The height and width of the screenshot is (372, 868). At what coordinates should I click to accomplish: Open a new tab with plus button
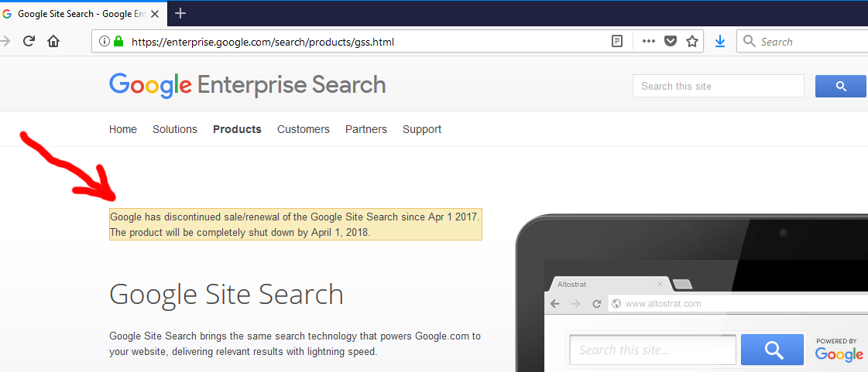(180, 13)
